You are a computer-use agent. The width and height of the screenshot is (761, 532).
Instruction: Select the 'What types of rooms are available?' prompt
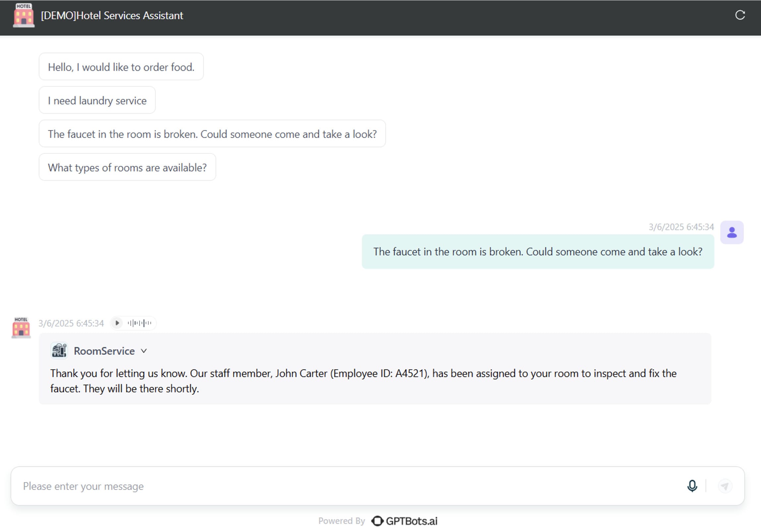pyautogui.click(x=127, y=167)
